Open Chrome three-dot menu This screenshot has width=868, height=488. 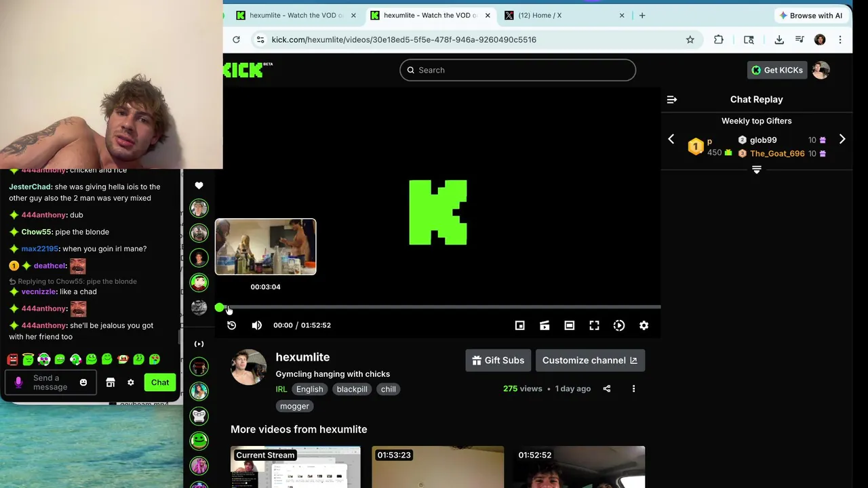tap(840, 40)
